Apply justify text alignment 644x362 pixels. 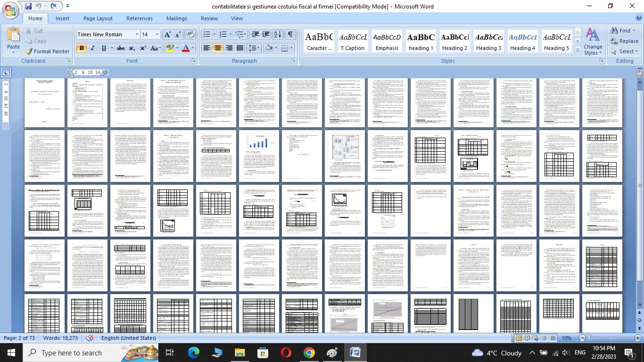coord(240,48)
